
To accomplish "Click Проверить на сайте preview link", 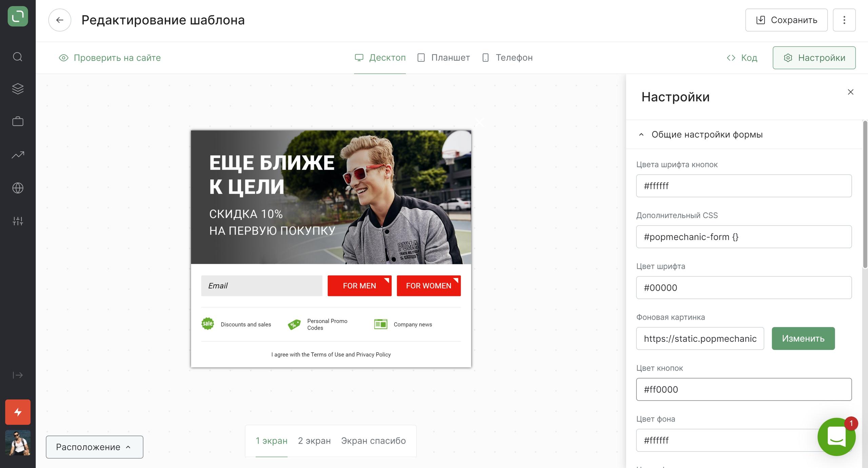I will [110, 58].
